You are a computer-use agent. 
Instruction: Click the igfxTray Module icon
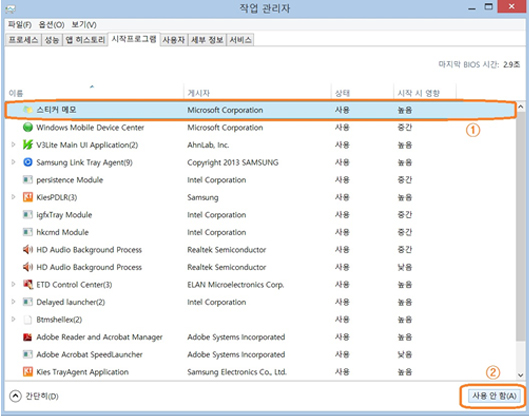27,214
